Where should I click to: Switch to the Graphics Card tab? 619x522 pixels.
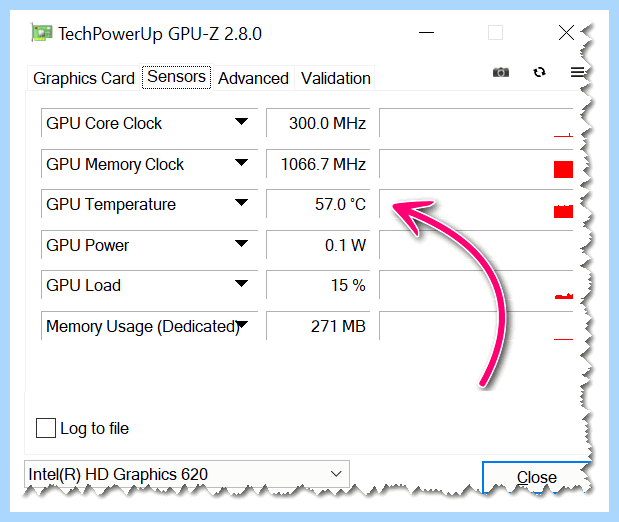(x=84, y=78)
